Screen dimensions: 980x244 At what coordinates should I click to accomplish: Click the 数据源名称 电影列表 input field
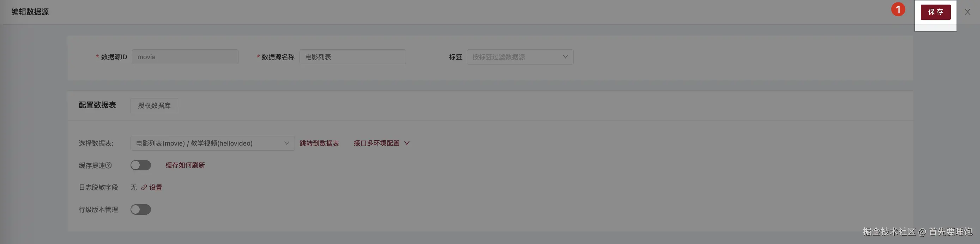[352, 57]
